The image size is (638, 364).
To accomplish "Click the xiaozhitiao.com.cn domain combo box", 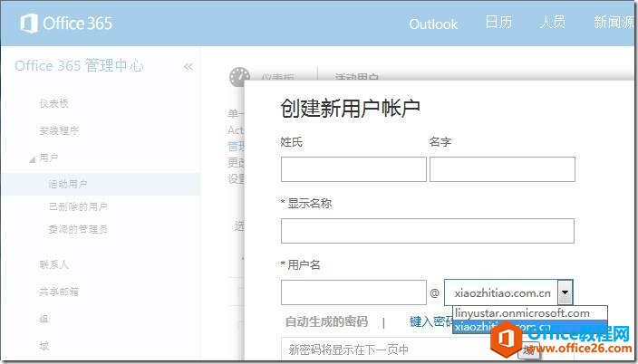I will tap(508, 292).
